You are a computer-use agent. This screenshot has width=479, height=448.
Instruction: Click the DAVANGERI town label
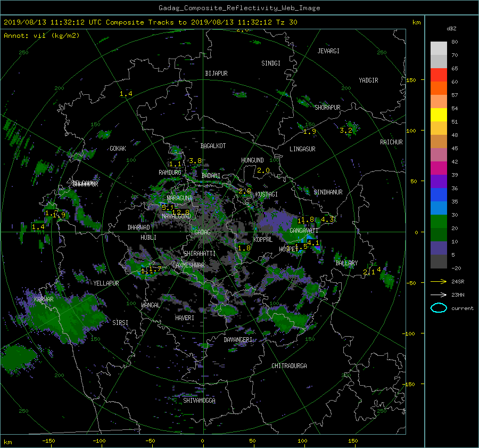[x=238, y=340]
